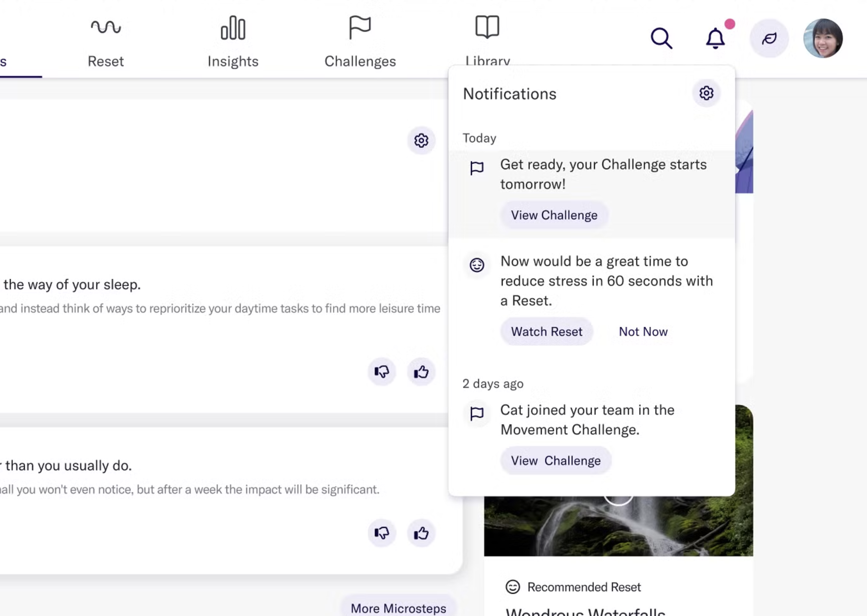
Task: Click the 'Notifications' heading
Action: pos(509,94)
